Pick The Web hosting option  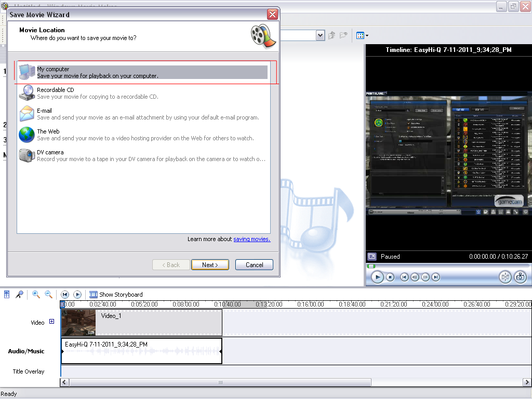pos(143,135)
